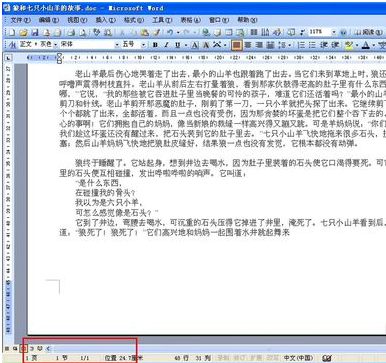Click the 阅读 reading layout button
Image resolution: width=386 pixels, height=363 pixels.
pos(368,32)
